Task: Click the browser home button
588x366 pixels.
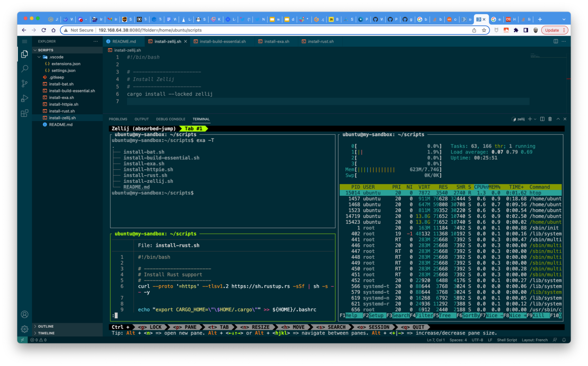Action: tap(54, 30)
